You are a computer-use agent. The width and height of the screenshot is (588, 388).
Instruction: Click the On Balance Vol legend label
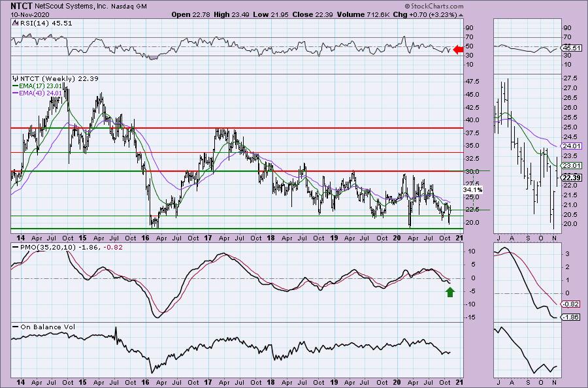pos(48,327)
